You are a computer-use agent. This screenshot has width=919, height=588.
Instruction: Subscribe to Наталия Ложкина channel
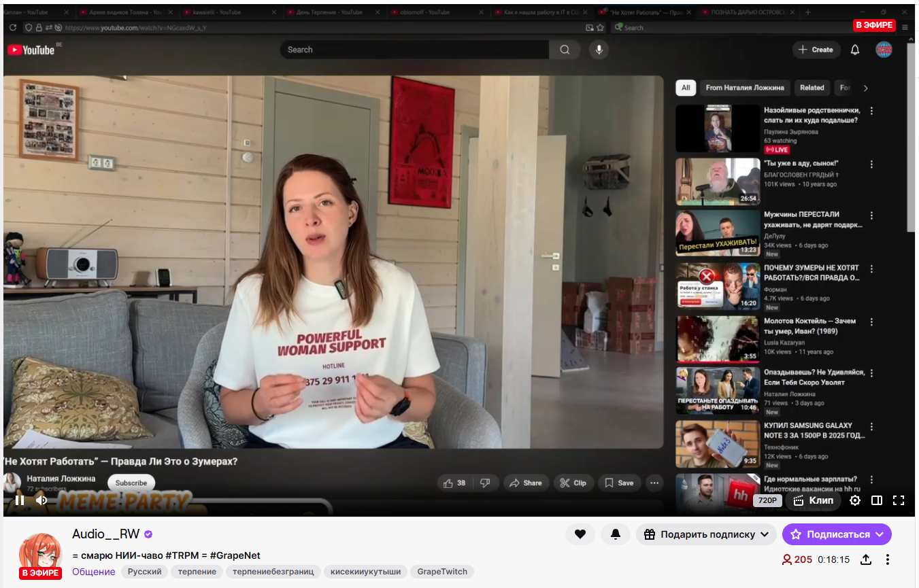(131, 483)
